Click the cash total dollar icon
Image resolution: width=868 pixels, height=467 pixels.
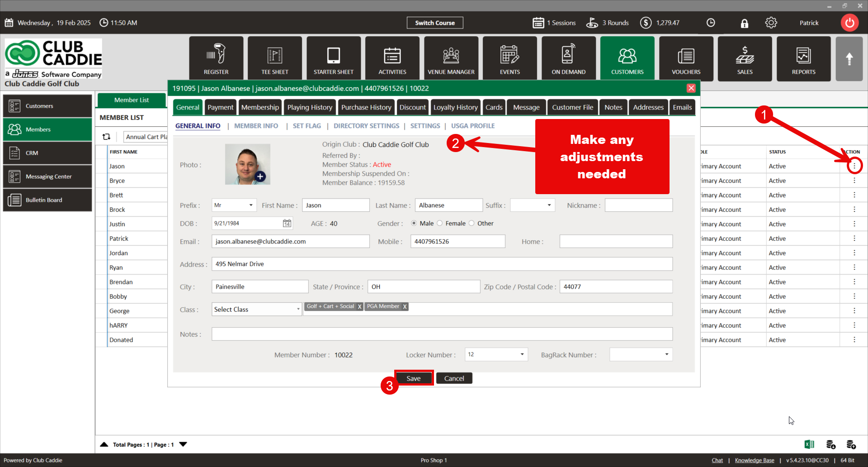point(646,23)
